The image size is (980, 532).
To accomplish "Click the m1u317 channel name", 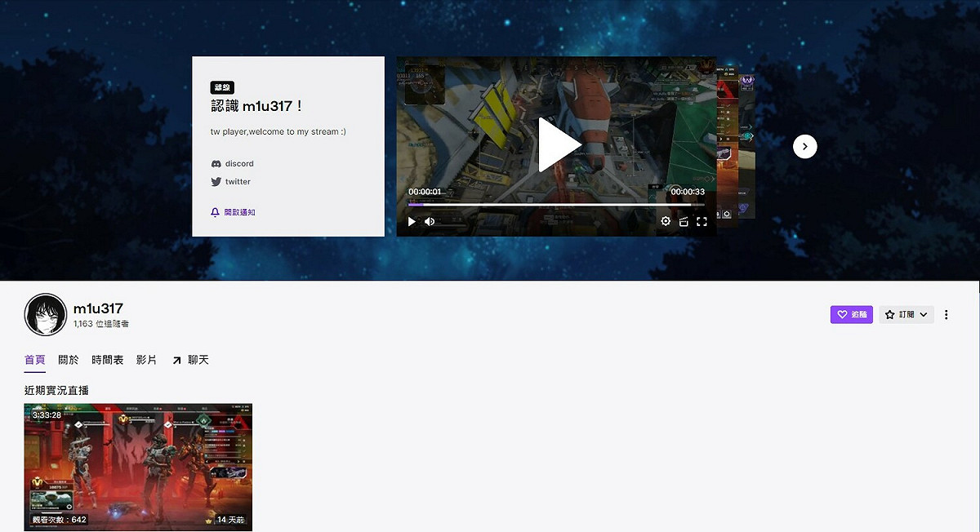I will click(98, 308).
